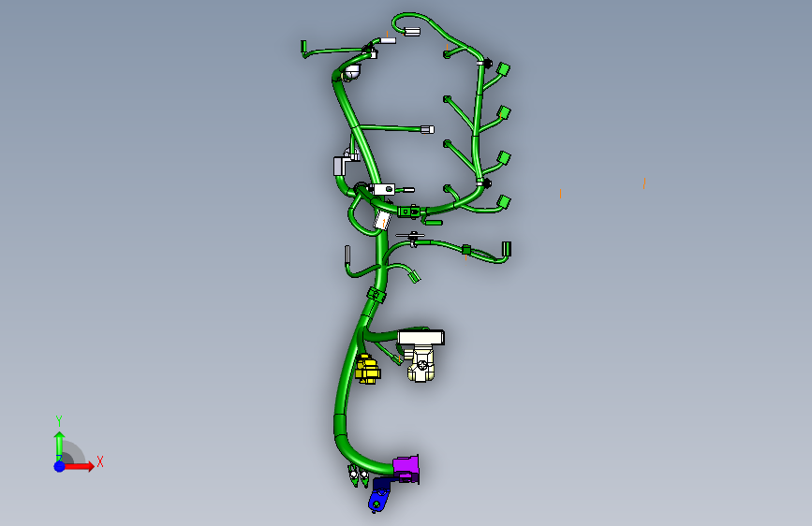Click the blue origin sphere of the triad

click(x=60, y=466)
